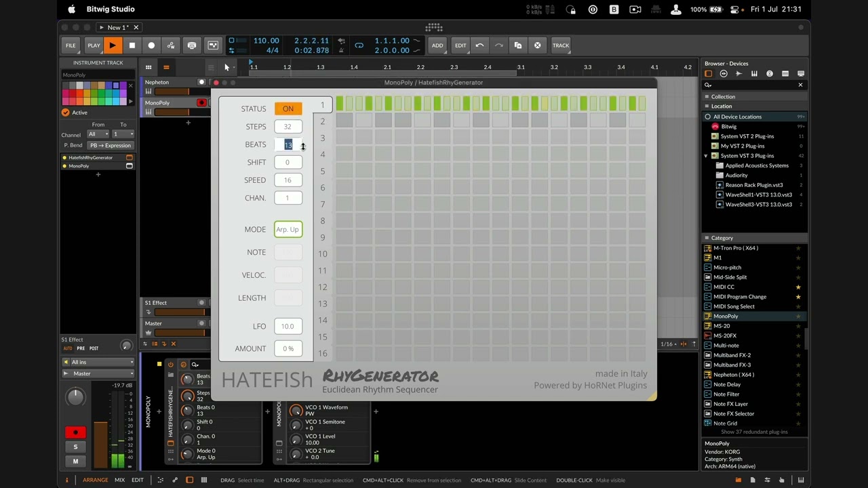Screen dimensions: 868x488
Task: Select the Files monitor browser icon
Action: click(x=801, y=73)
